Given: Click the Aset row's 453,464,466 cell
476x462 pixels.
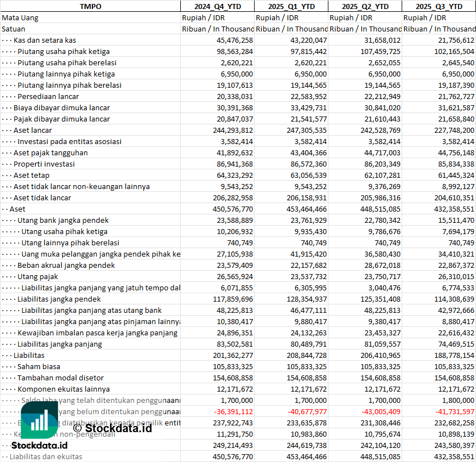Looking at the screenshot, I should tap(306, 209).
